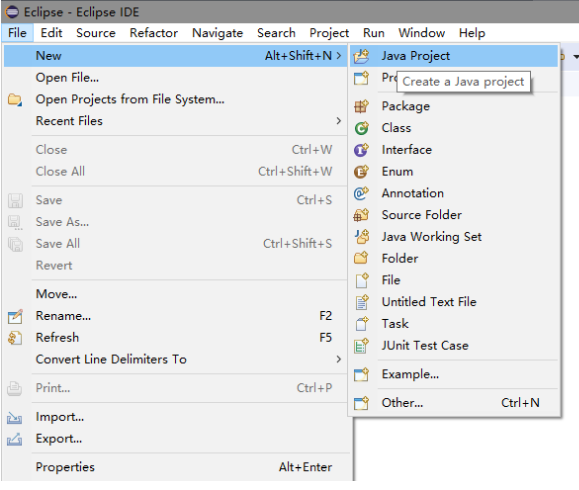Click the Eclipse logo in title bar

(12, 12)
